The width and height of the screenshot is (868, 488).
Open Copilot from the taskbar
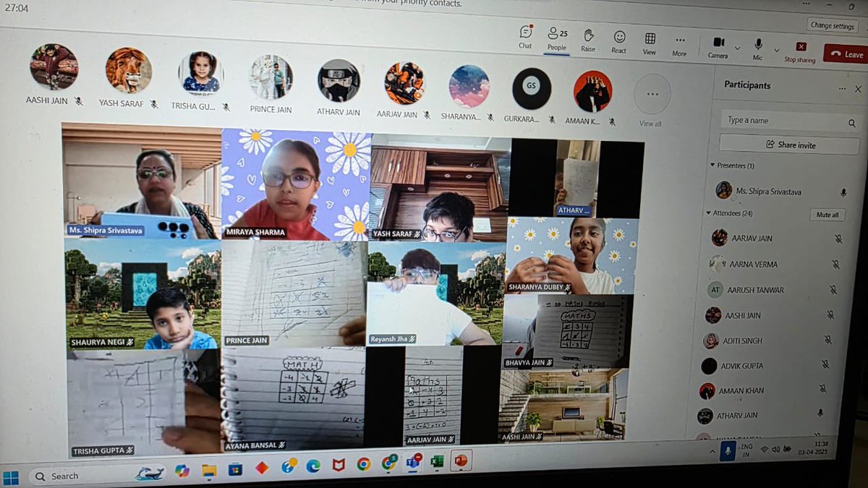pos(182,471)
